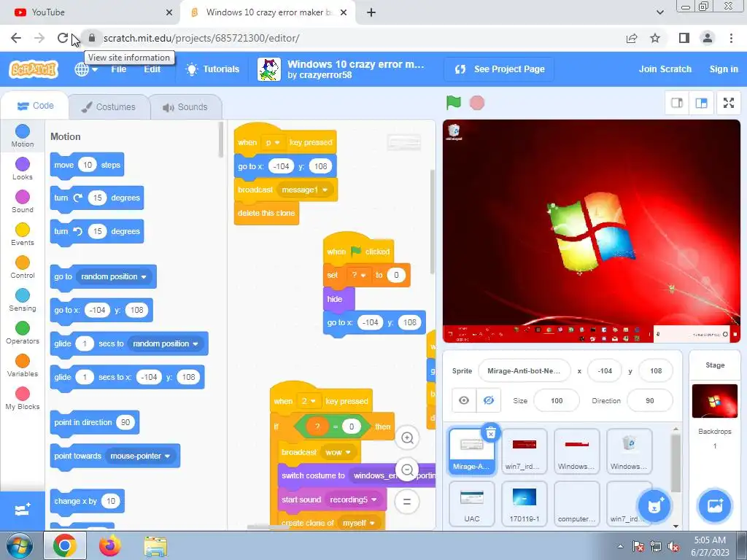Click the Choose a Sprite cat button
The width and height of the screenshot is (747, 560).
point(654,506)
